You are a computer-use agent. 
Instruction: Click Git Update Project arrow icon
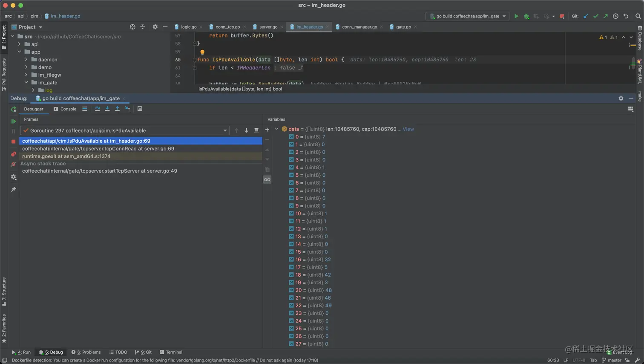point(586,16)
